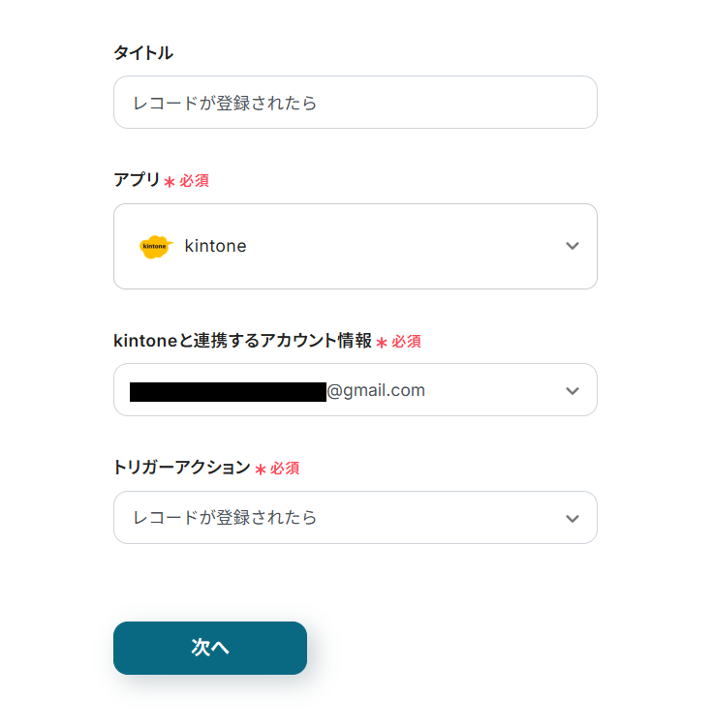Open the アプリ dropdown showing kintone
The width and height of the screenshot is (713, 728).
(387, 246)
